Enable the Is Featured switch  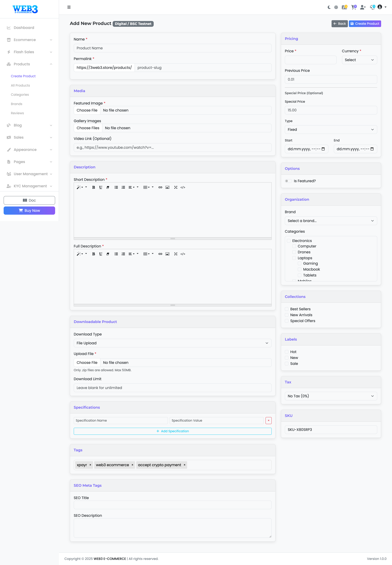pyautogui.click(x=288, y=181)
